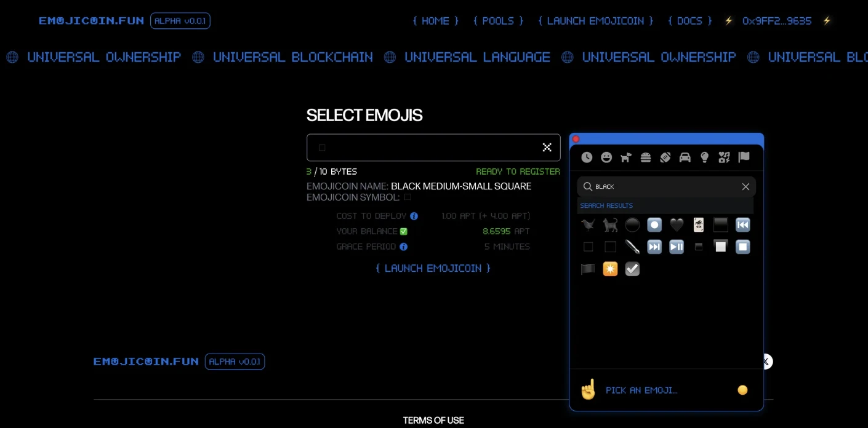Select the black flag emoji
The width and height of the screenshot is (868, 428).
(x=588, y=269)
